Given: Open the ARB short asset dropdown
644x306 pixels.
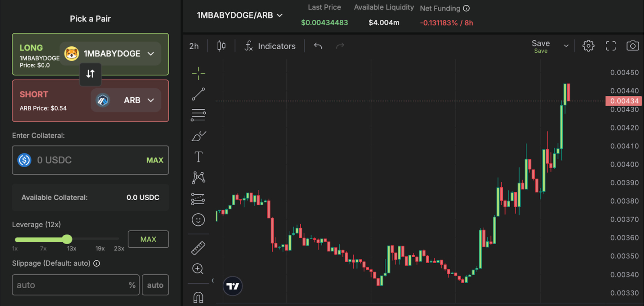Looking at the screenshot, I should 126,100.
